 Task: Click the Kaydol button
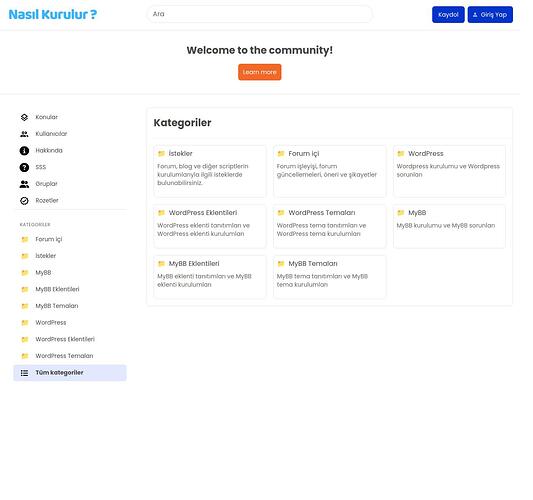point(448,15)
